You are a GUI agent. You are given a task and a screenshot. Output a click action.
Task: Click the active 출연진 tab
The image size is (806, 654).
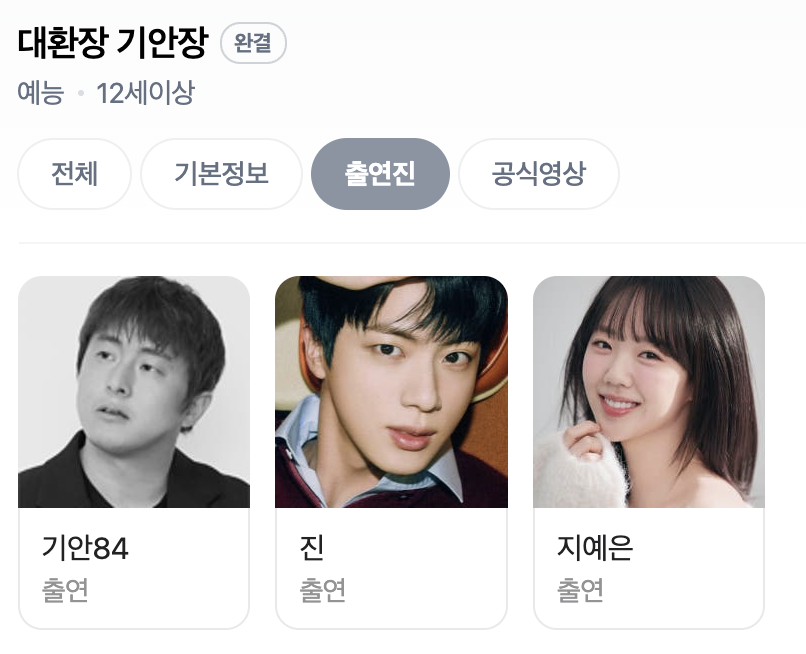pyautogui.click(x=380, y=174)
